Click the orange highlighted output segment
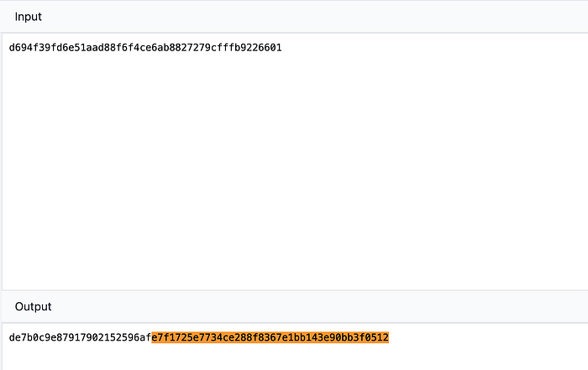 pyautogui.click(x=270, y=337)
